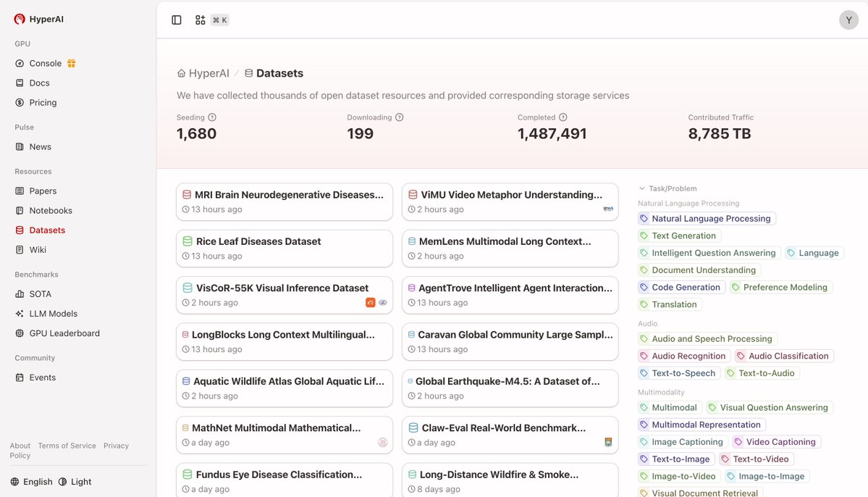Viewport: 868px width, 497px height.
Task: Show the Downloading help tooltip icon
Action: [x=399, y=117]
